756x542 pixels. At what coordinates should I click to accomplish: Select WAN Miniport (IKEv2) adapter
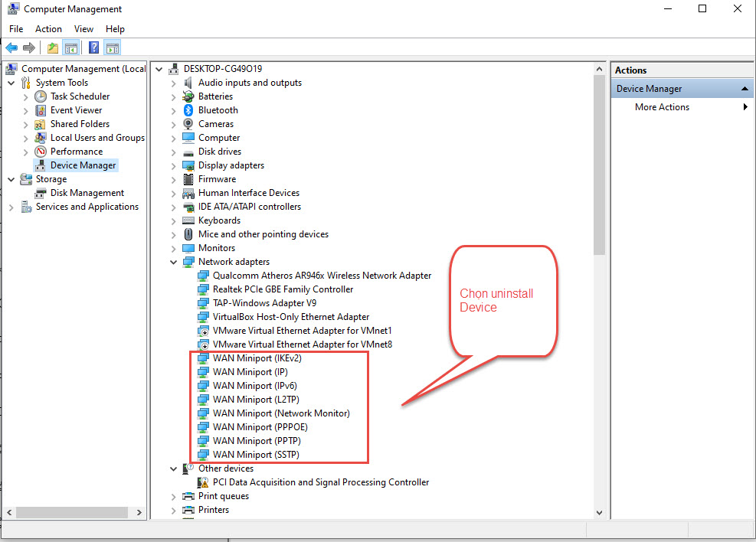coord(257,358)
